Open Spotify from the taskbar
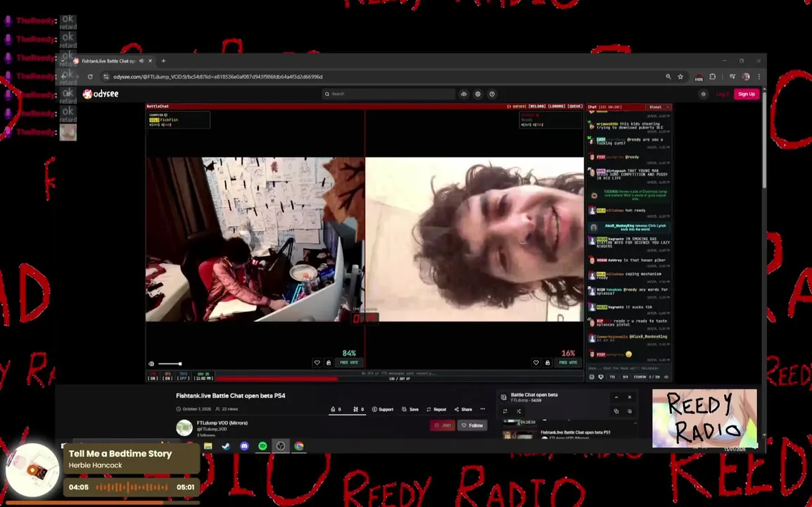This screenshot has height=507, width=812. (262, 446)
